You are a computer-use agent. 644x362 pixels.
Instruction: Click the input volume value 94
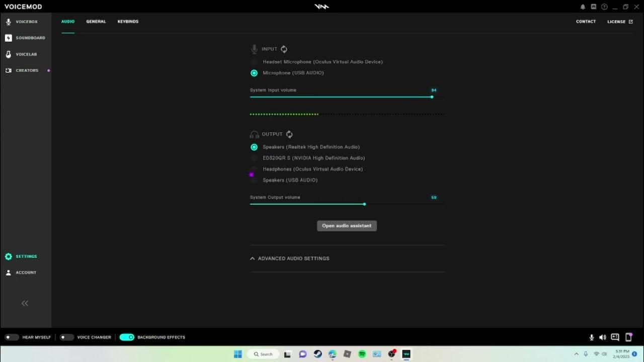tap(434, 90)
